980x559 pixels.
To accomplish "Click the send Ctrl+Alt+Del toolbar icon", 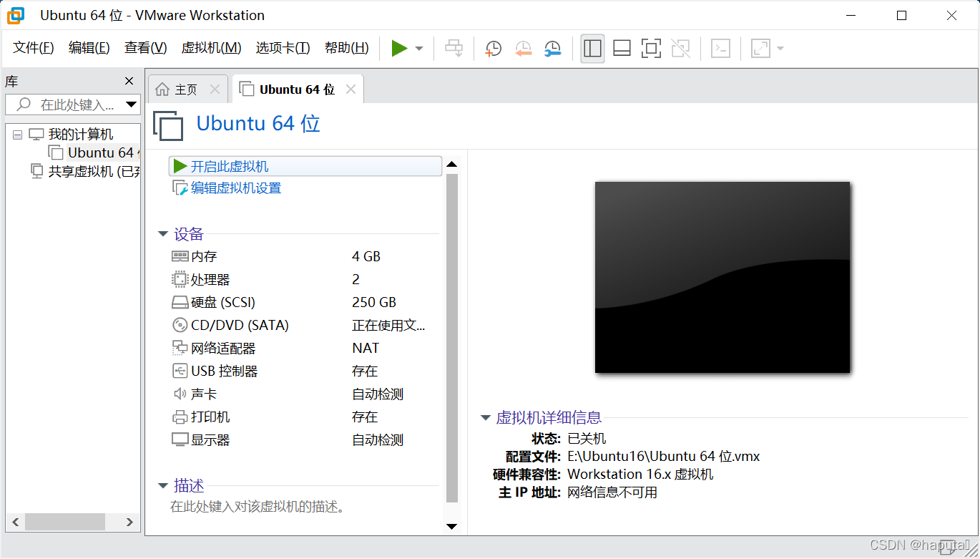I will [x=454, y=49].
